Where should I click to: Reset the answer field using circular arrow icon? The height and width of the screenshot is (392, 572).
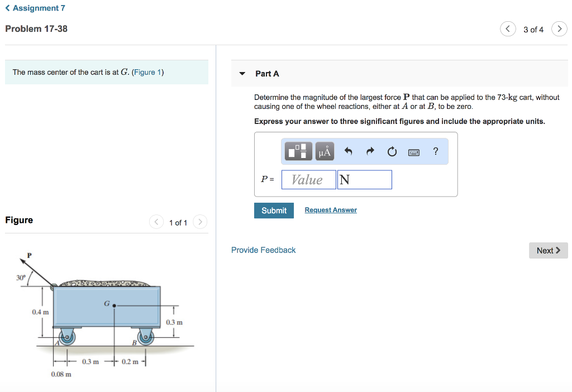point(392,151)
